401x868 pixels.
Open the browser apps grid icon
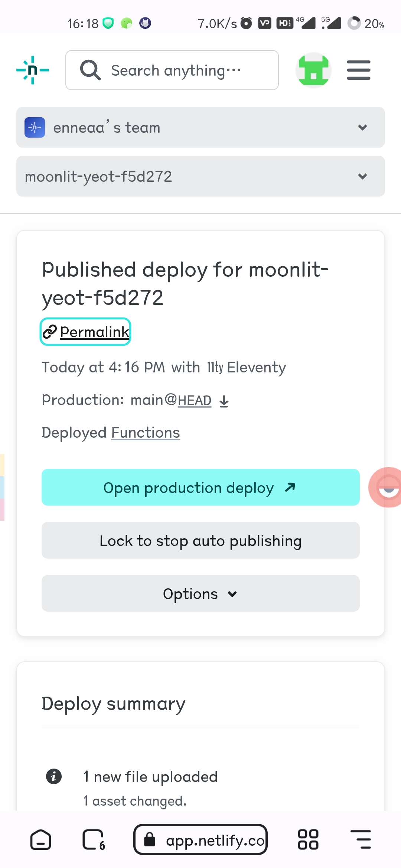pos(308,840)
